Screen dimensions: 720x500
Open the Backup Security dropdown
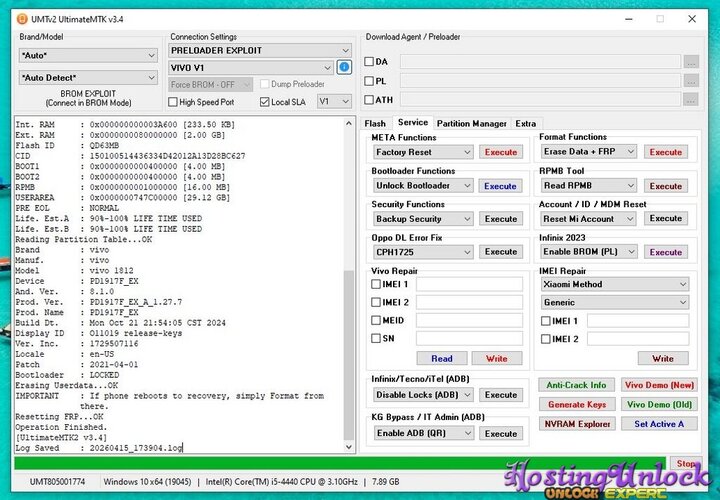[423, 219]
